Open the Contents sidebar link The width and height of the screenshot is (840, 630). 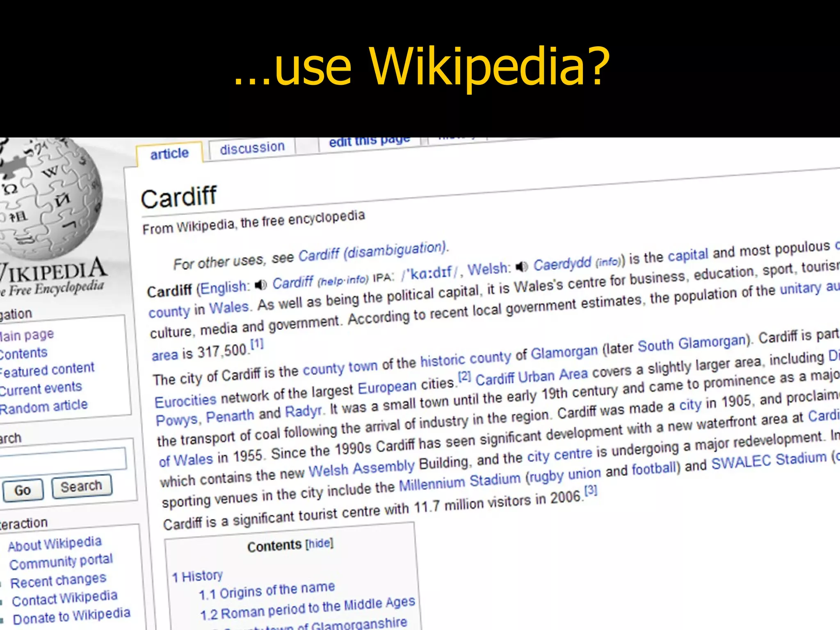(23, 353)
